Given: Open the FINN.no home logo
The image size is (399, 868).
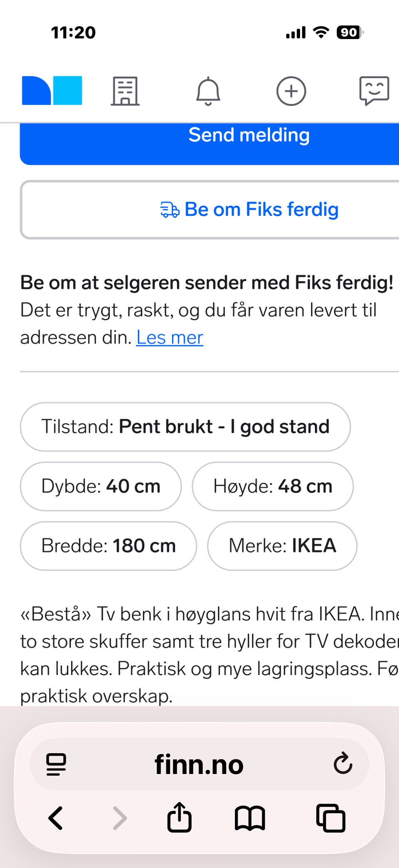Looking at the screenshot, I should [x=52, y=91].
